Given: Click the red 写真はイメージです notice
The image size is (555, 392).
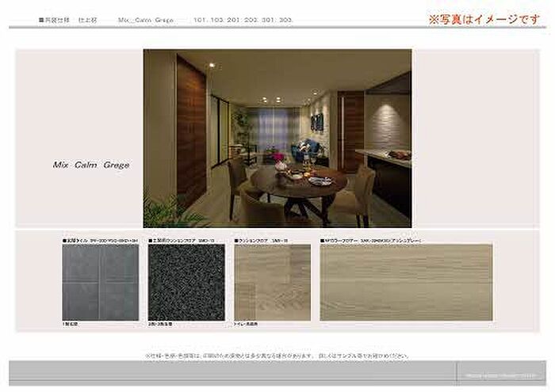Looking at the screenshot, I should tap(484, 19).
